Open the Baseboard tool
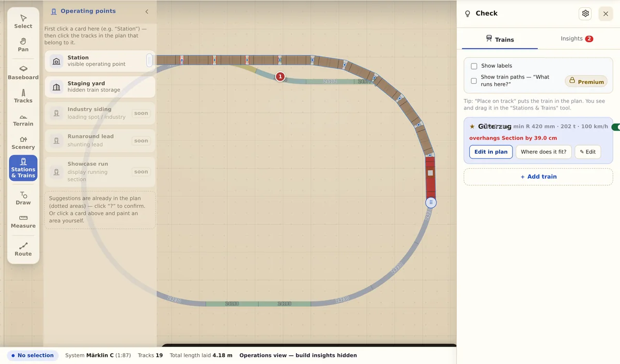620x364 pixels. pos(23,73)
